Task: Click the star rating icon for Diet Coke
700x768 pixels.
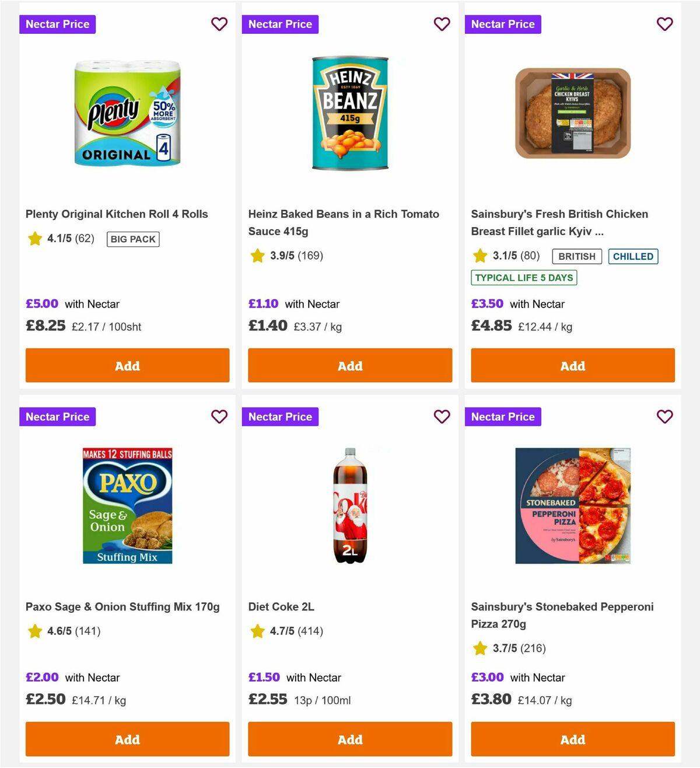Action: (257, 631)
